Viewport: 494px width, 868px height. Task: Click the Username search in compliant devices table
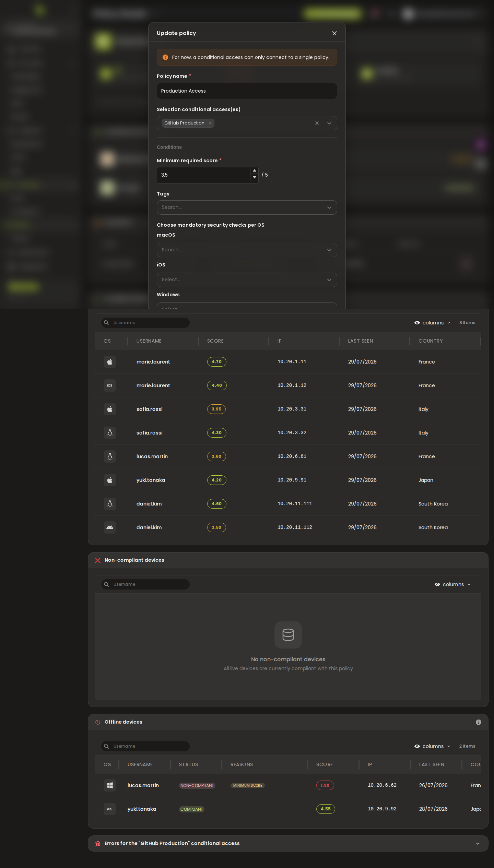145,323
